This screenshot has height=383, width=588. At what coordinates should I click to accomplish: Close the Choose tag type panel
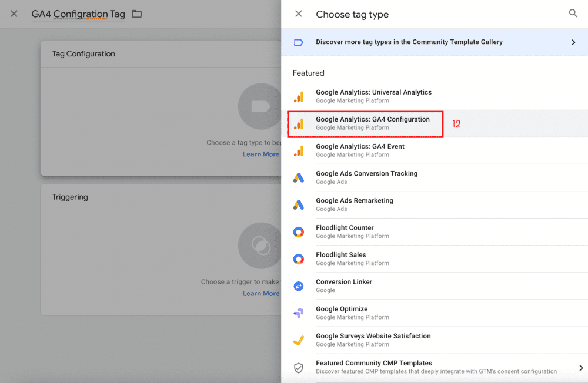(299, 14)
